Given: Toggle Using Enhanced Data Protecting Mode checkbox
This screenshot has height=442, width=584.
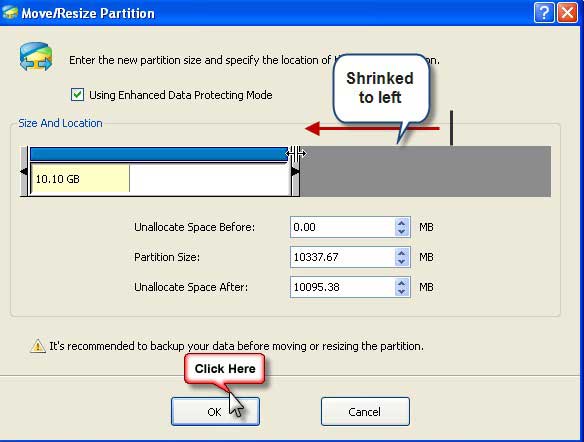Looking at the screenshot, I should [x=77, y=95].
